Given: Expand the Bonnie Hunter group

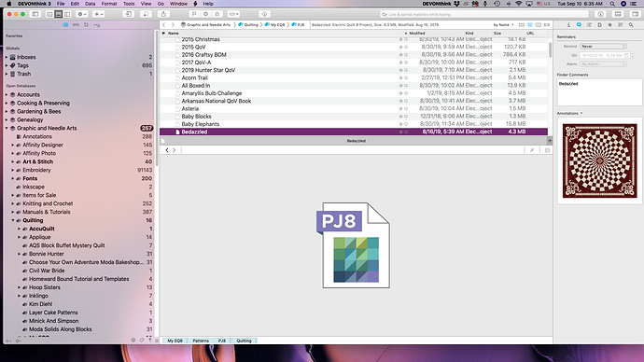Looking at the screenshot, I should [19, 254].
